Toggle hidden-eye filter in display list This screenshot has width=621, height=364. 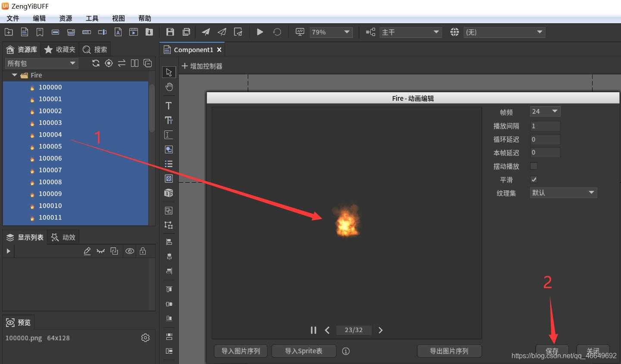[100, 251]
